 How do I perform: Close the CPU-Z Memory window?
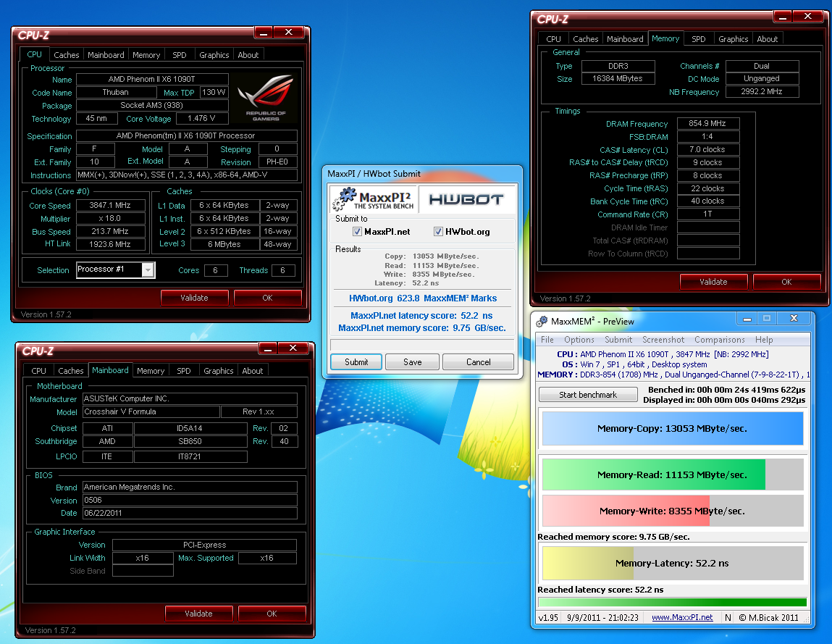click(x=807, y=17)
